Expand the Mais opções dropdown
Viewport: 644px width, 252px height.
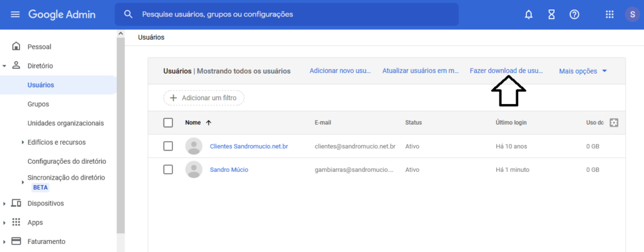pyautogui.click(x=583, y=71)
